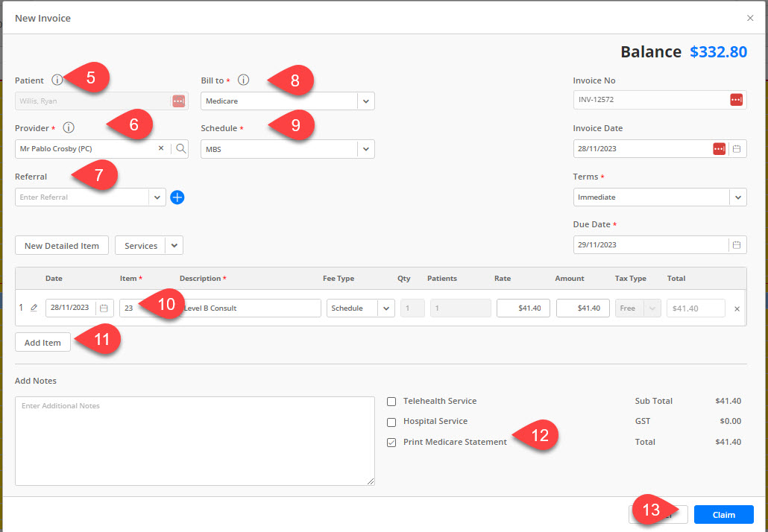Tick the Hospital Service checkbox
Screen dimensions: 768x532
[391, 422]
